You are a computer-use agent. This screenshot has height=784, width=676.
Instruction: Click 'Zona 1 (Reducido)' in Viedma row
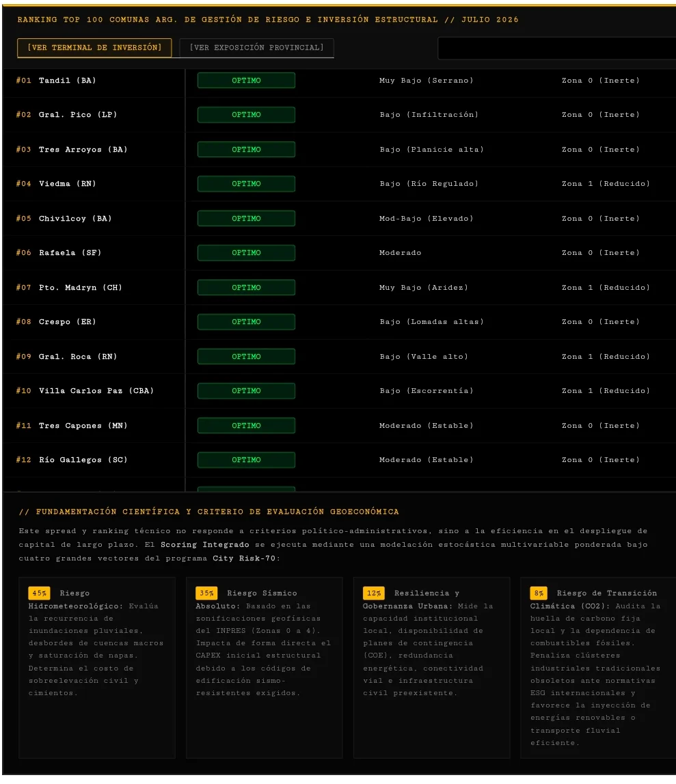tap(606, 183)
